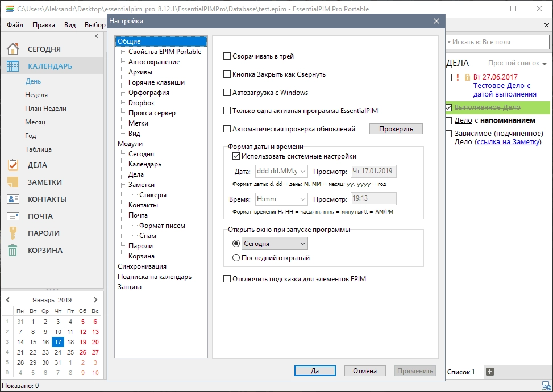Screen dimensions: 553x392
Task: Select Spam settings tree item
Action: pos(148,236)
